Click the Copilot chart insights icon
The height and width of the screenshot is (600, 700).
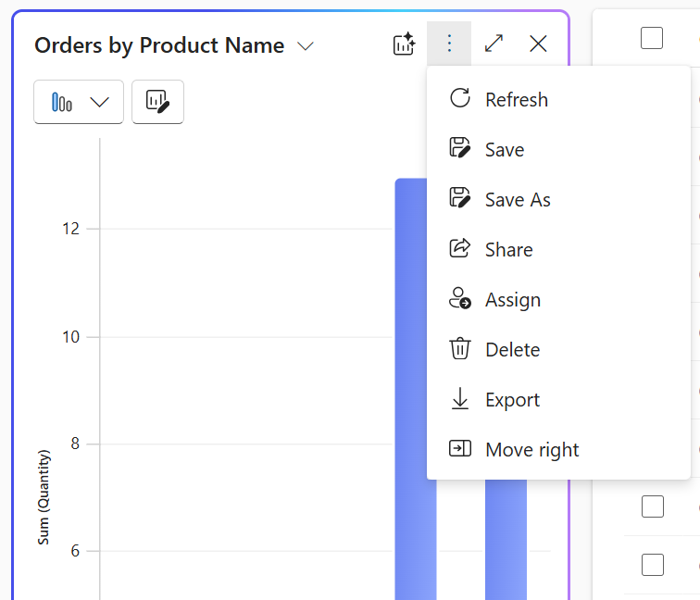pos(404,44)
